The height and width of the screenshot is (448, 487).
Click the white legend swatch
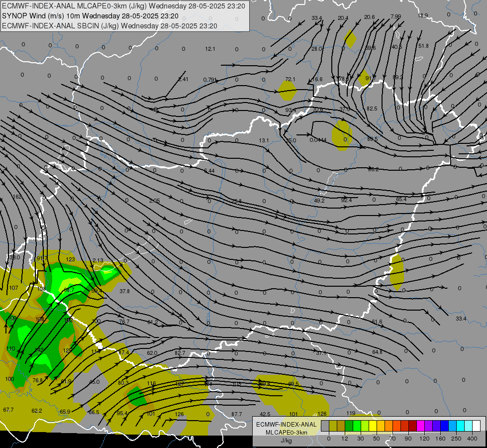tap(477, 426)
